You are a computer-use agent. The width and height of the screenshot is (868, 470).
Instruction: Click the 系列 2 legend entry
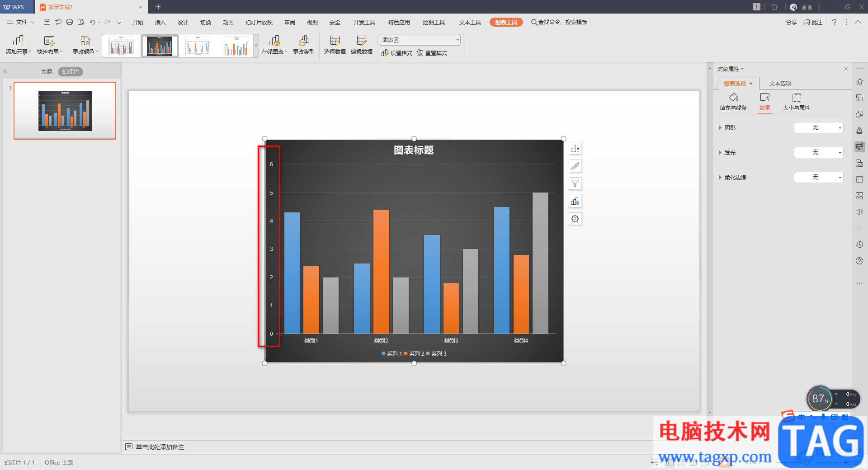pos(414,354)
